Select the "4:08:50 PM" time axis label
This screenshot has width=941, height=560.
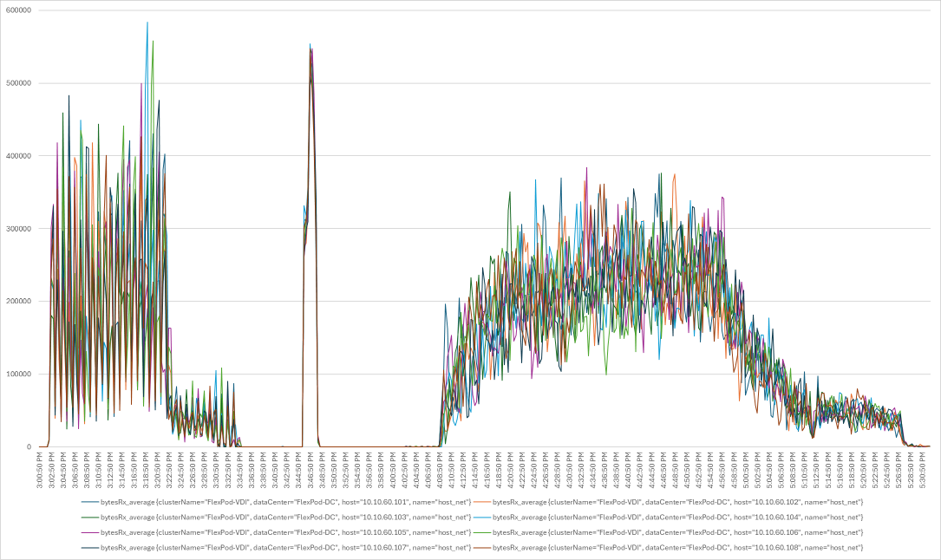pyautogui.click(x=440, y=470)
